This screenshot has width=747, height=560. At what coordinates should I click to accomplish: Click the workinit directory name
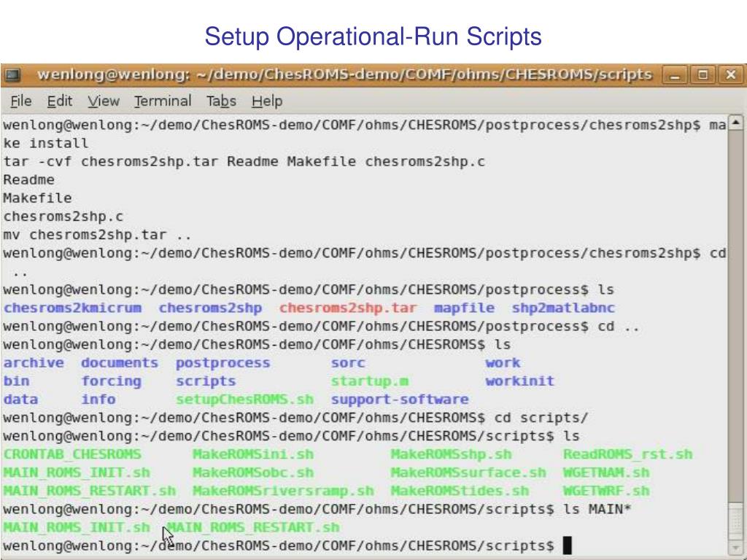pyautogui.click(x=519, y=381)
